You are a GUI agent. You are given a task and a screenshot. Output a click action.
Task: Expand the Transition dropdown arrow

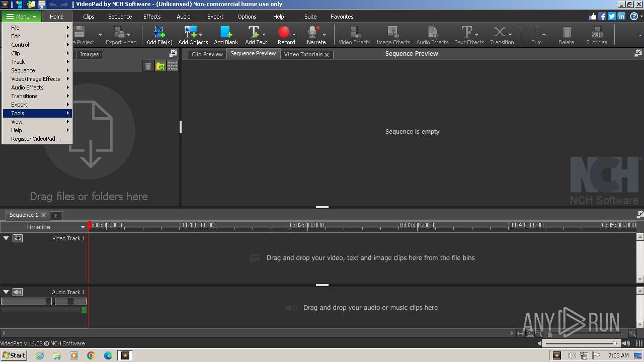coord(510,34)
